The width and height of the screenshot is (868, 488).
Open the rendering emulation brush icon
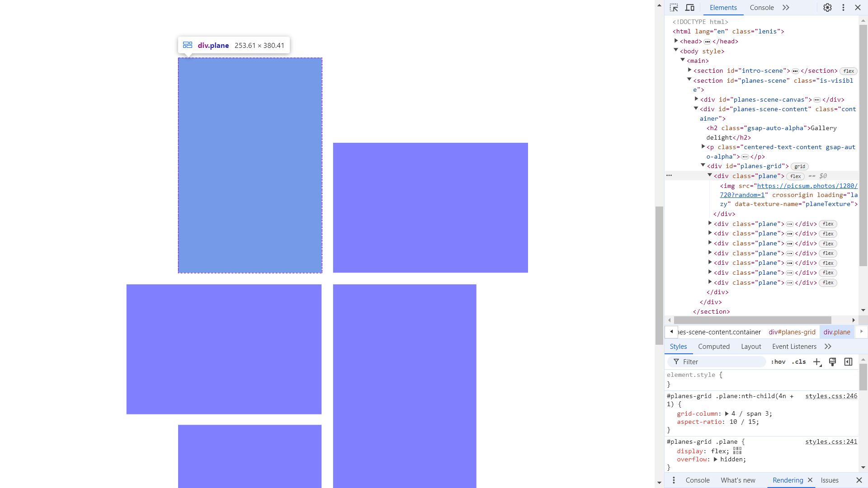[x=832, y=361]
